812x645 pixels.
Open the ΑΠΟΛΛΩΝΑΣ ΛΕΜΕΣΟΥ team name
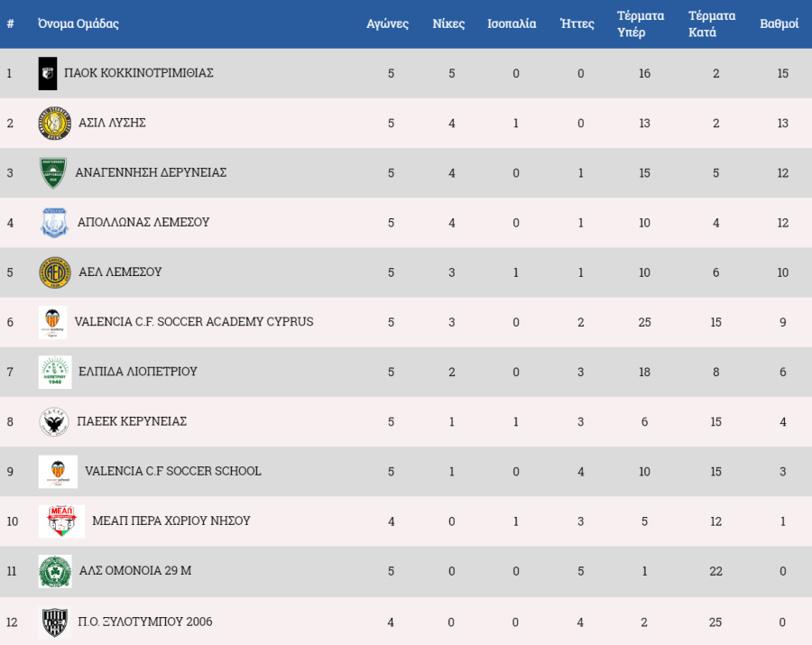(143, 222)
